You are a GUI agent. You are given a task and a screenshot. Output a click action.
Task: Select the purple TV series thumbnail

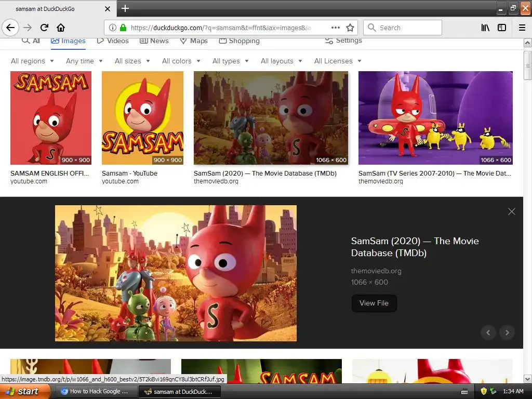(435, 118)
